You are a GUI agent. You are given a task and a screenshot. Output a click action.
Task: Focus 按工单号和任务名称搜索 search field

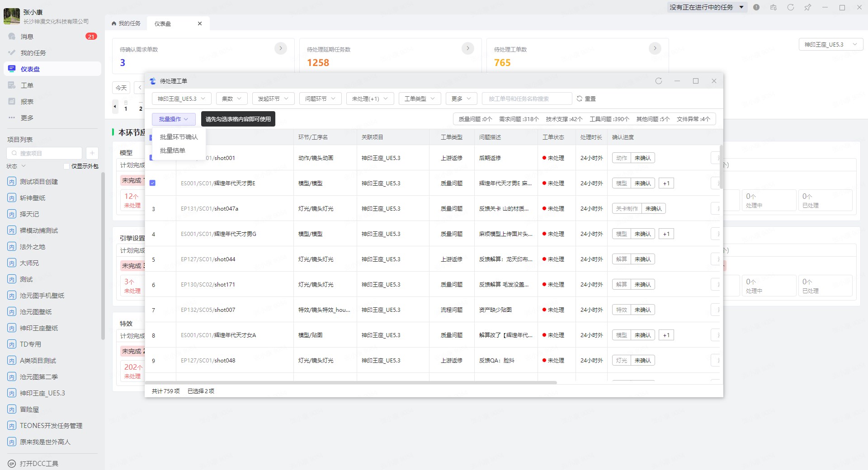click(527, 99)
